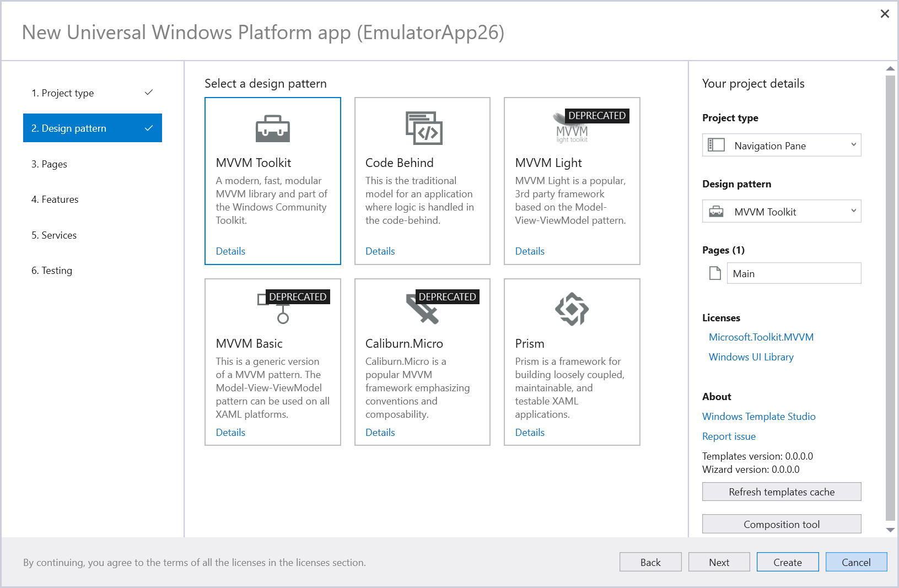Go to step 1. Project type

(x=93, y=93)
